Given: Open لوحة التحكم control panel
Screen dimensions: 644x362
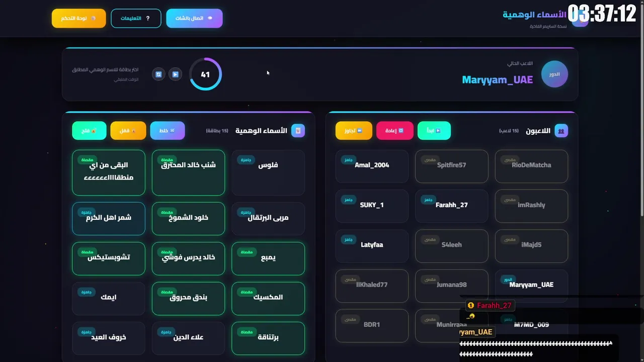Looking at the screenshot, I should click(x=78, y=18).
